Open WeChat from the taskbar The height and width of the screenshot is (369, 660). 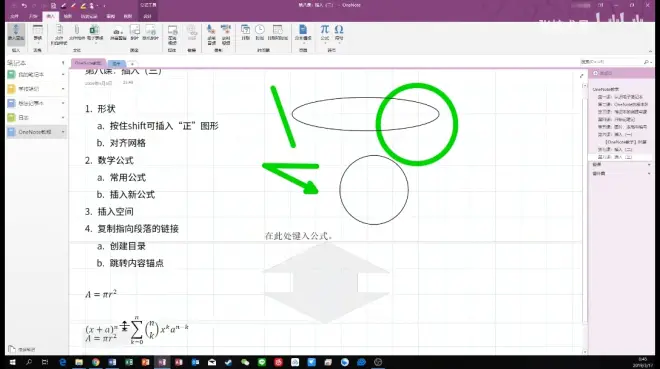[245, 362]
